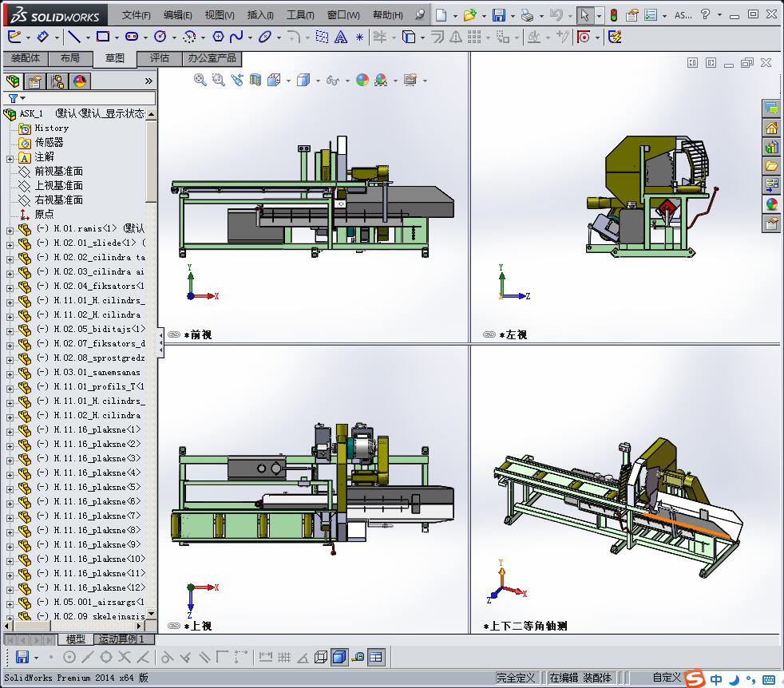Click the 运动算例1 motion study tab
The width and height of the screenshot is (784, 688).
click(x=120, y=639)
